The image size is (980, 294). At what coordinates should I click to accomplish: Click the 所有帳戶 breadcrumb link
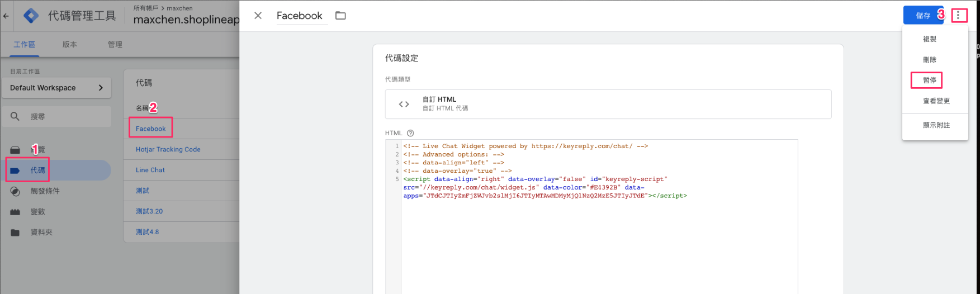coord(145,8)
